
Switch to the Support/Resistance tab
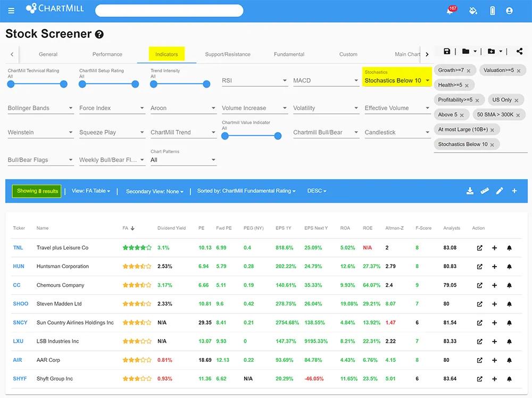[x=228, y=54]
